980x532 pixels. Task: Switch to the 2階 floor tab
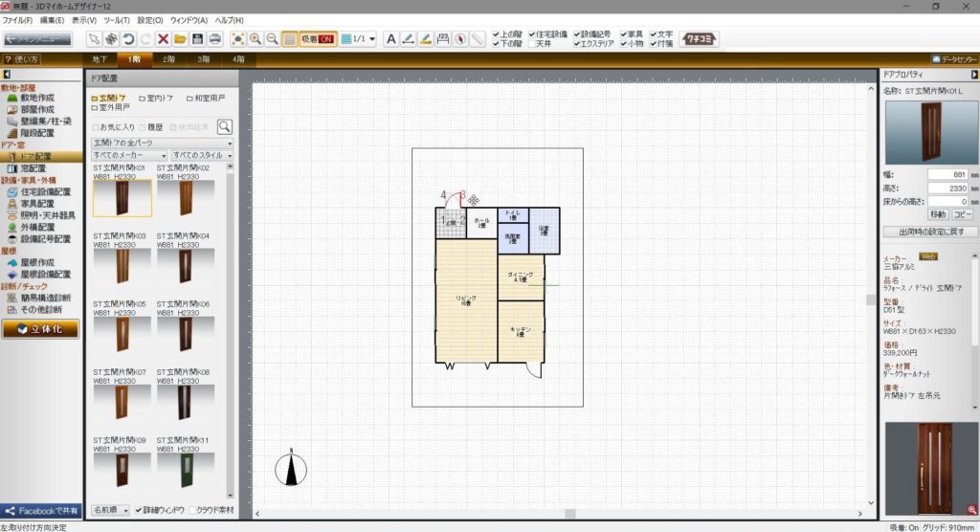[x=168, y=59]
